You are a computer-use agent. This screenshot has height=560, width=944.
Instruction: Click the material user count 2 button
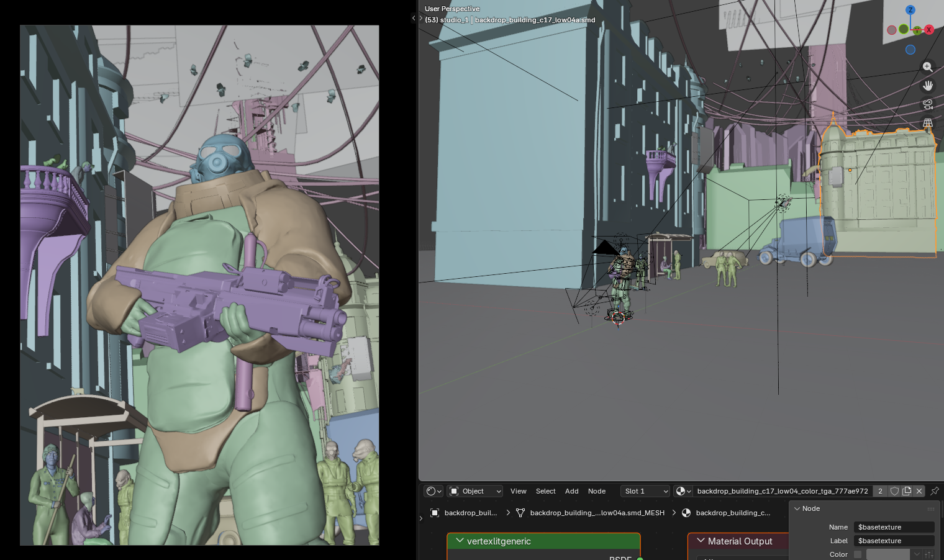880,491
